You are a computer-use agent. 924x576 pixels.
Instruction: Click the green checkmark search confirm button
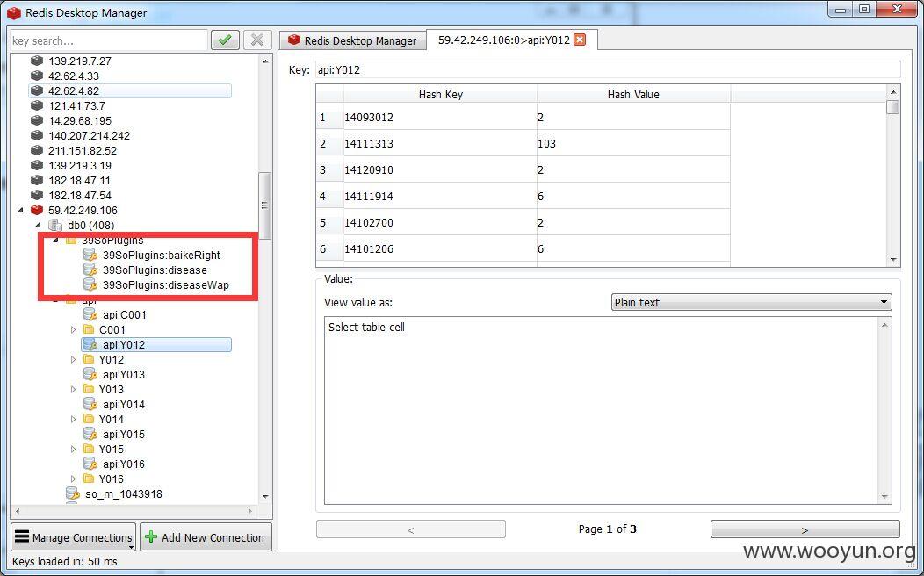tap(225, 40)
